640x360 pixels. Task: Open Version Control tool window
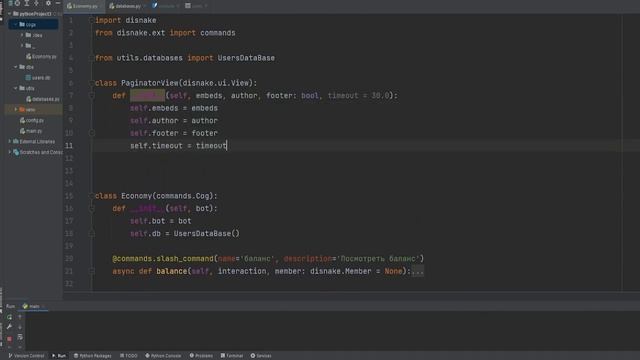coord(27,356)
